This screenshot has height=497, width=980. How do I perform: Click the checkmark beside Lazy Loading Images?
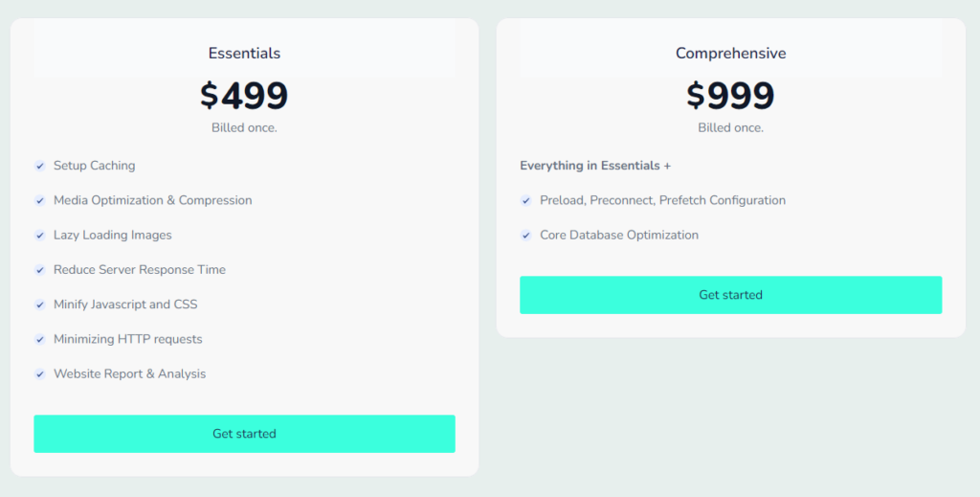tap(40, 236)
